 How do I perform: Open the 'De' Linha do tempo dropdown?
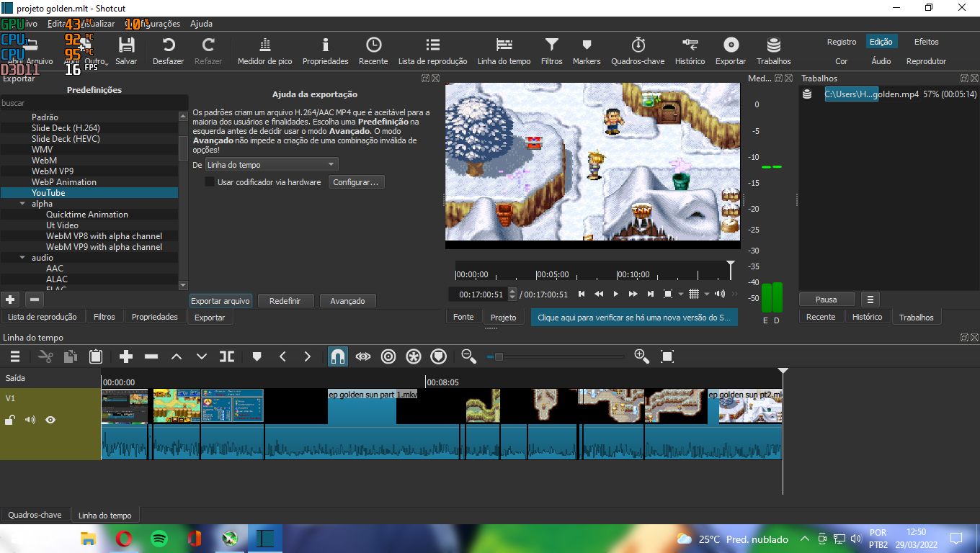pyautogui.click(x=272, y=165)
